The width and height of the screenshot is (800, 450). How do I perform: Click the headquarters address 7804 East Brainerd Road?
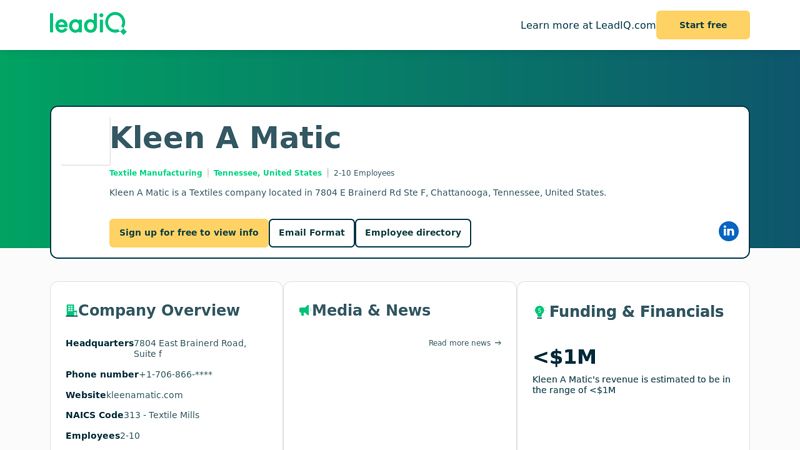190,348
